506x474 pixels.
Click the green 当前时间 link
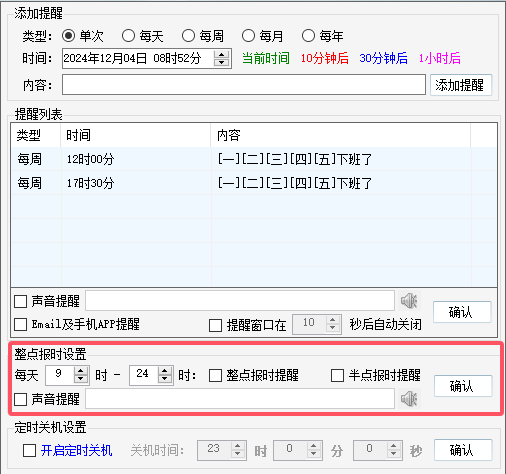tap(266, 58)
